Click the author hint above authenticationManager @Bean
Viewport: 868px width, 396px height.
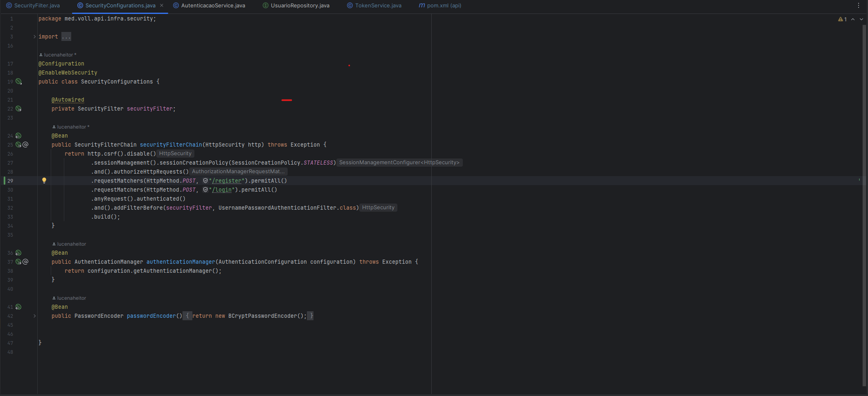point(69,244)
